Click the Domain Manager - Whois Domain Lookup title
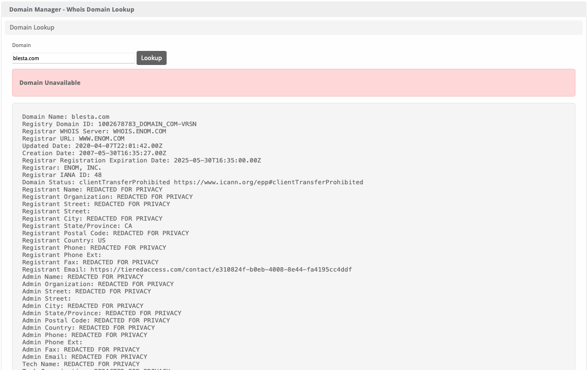The width and height of the screenshot is (588, 370). point(72,9)
